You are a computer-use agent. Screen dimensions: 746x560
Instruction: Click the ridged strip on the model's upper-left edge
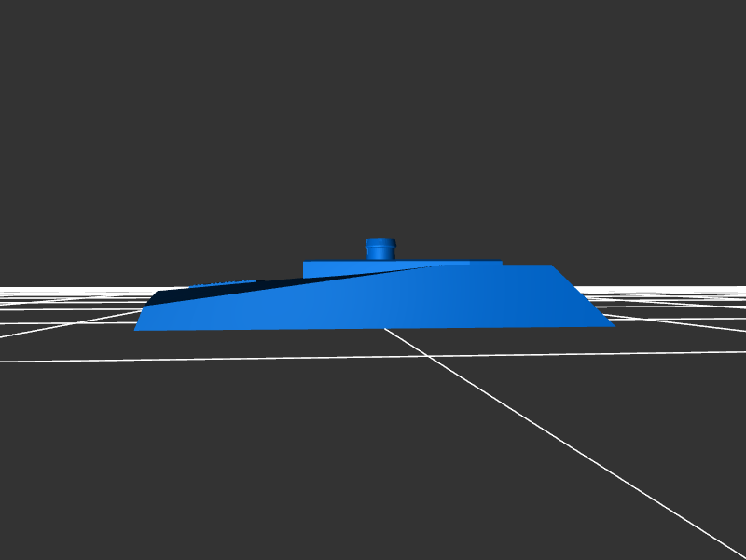pyautogui.click(x=224, y=282)
